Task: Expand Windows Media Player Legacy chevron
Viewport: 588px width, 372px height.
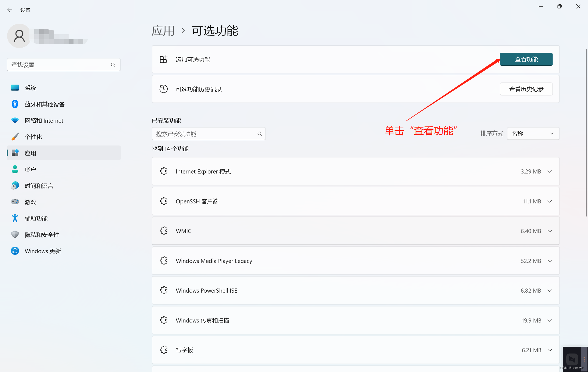Action: tap(550, 261)
